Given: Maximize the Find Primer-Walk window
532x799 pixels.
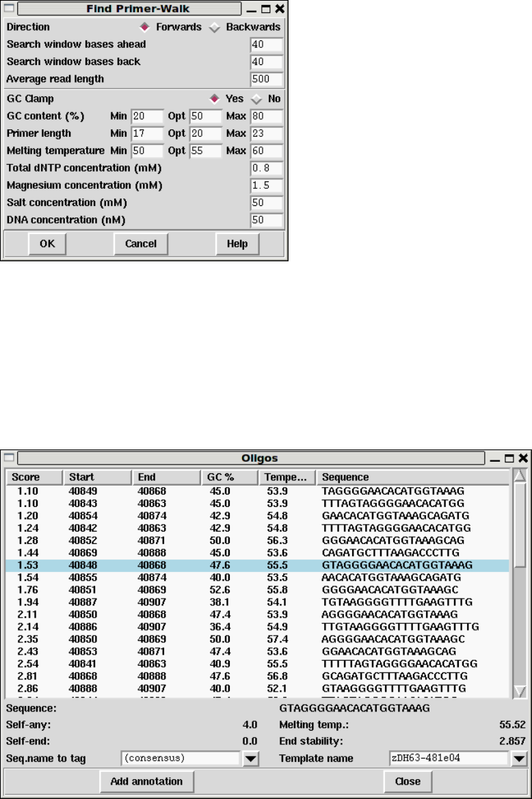Looking at the screenshot, I should 265,9.
